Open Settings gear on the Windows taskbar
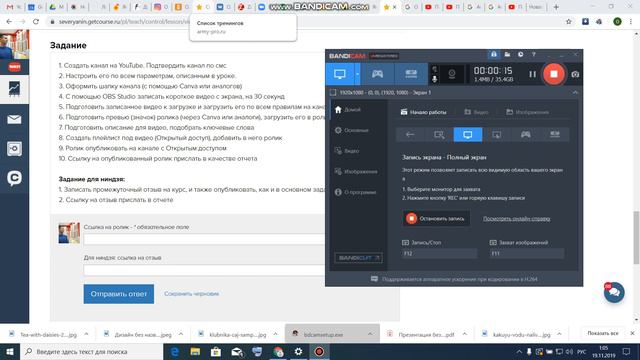 pos(298,351)
